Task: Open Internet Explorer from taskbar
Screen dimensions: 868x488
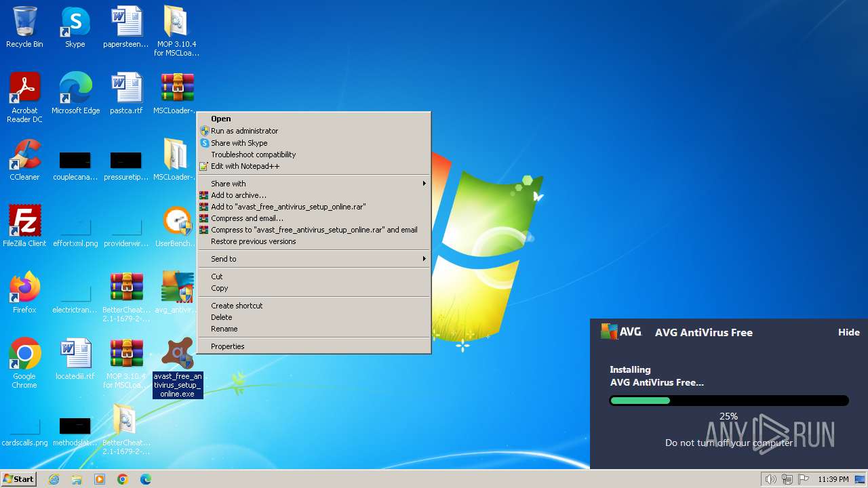Action: 54,479
